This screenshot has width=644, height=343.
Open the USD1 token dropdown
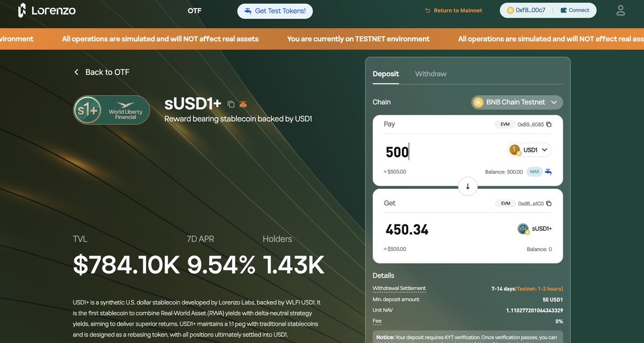(530, 150)
